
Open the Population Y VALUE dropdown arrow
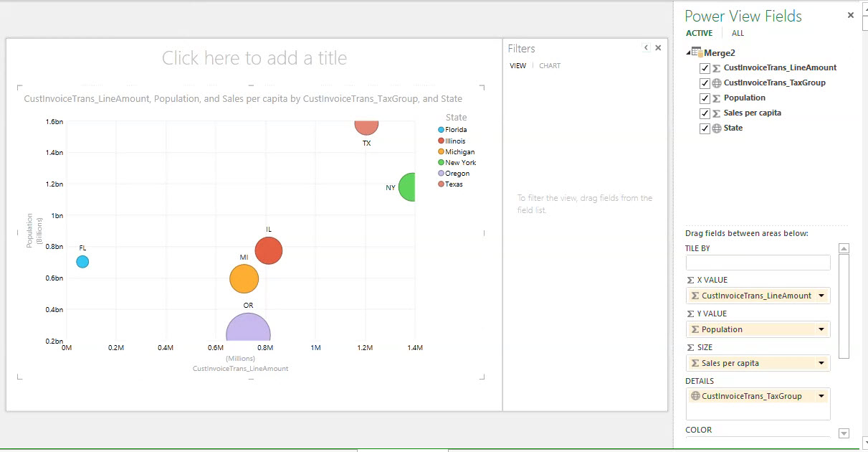(x=821, y=329)
